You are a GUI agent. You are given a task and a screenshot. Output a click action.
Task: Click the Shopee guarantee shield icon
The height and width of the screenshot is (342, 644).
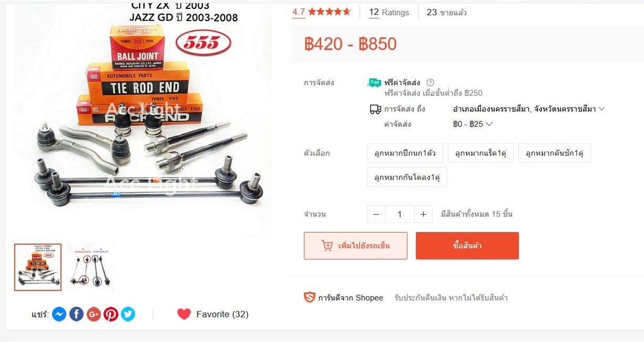pos(309,298)
